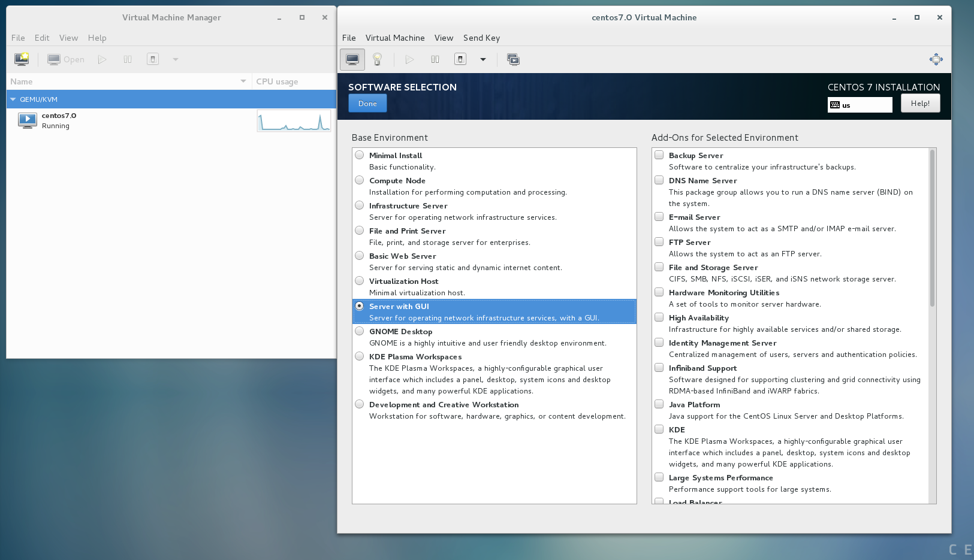The height and width of the screenshot is (560, 974).
Task: Enable the High Availability checkbox
Action: tap(659, 317)
